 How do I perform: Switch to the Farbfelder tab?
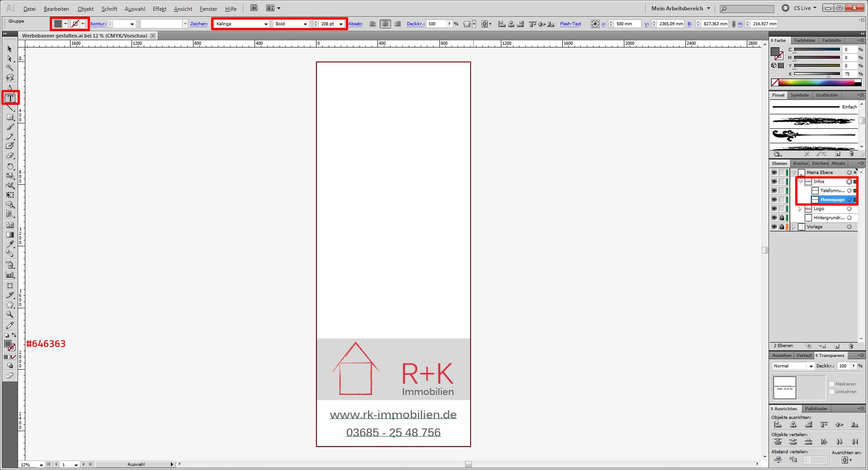(804, 41)
